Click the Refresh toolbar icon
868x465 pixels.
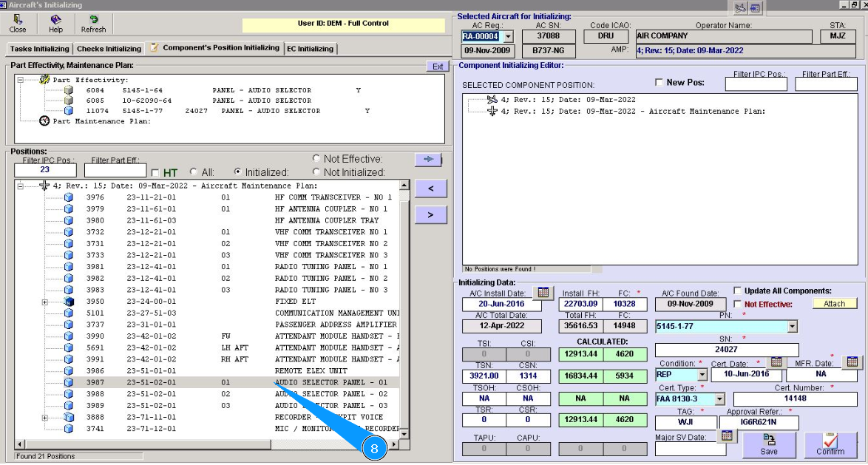click(x=93, y=24)
